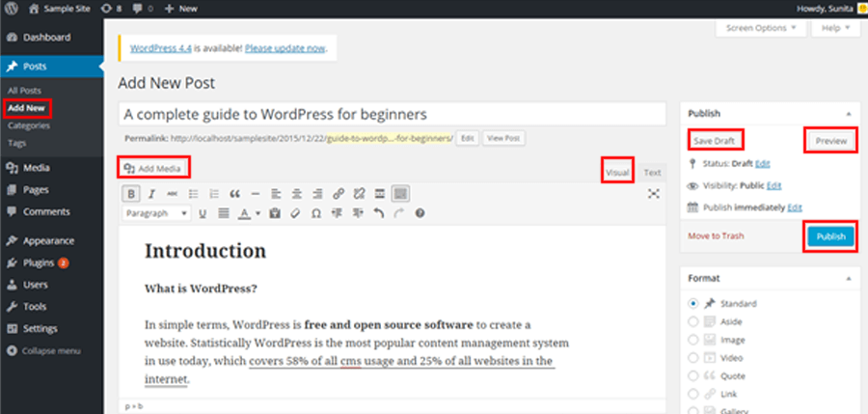Switch to the Text editor tab

653,173
